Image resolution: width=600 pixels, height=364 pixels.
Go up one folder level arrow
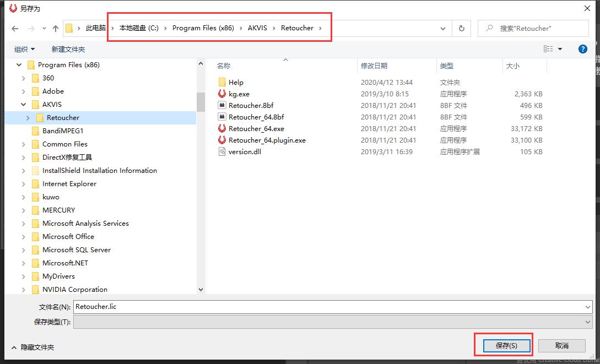56,29
